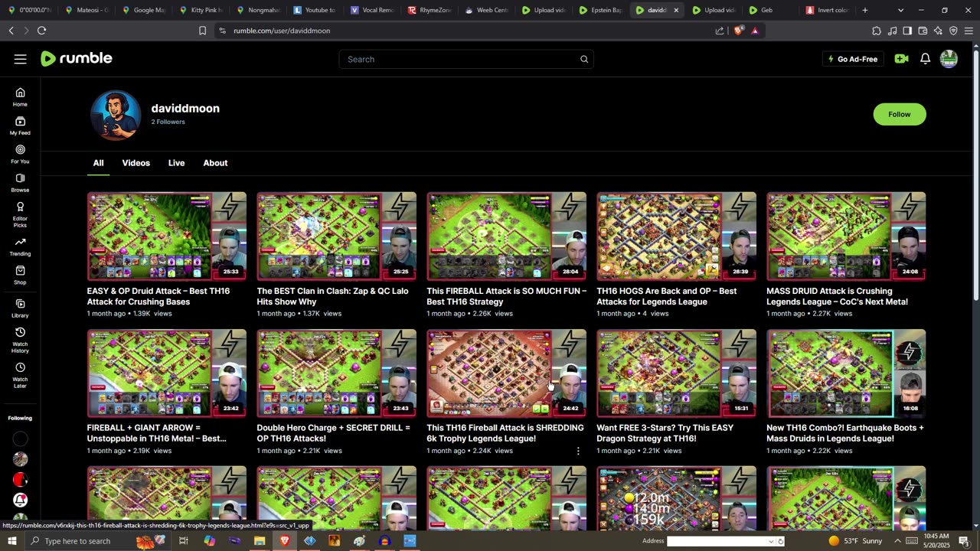This screenshot has height=551, width=980.
Task: Open the browser extensions puzzle icon
Action: pos(877,31)
